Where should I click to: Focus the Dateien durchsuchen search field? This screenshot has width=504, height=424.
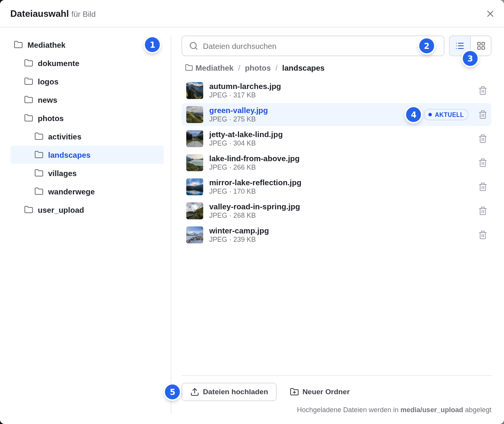(313, 46)
